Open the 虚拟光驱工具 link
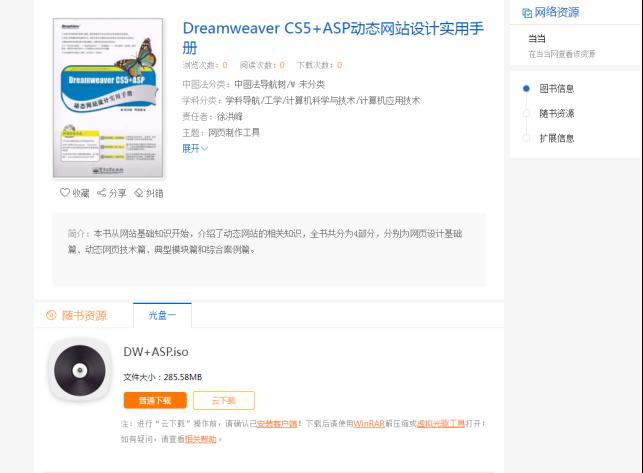Viewport: 643px width, 473px height. [440, 424]
